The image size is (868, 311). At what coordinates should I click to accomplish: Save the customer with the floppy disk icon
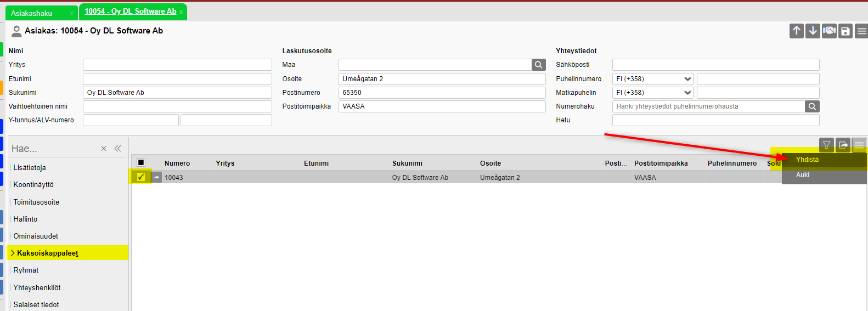[x=846, y=31]
